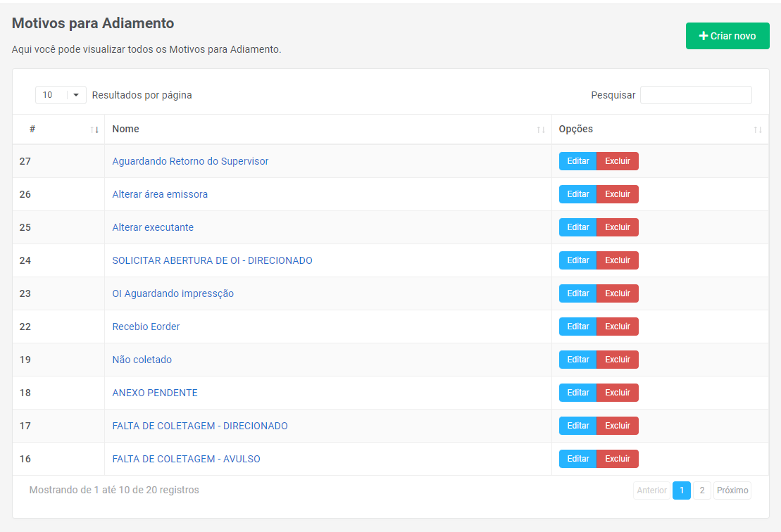Edit FALTA DE COLETAGEM - AVULSO row
Screen dimensions: 781x532
[x=577, y=459]
